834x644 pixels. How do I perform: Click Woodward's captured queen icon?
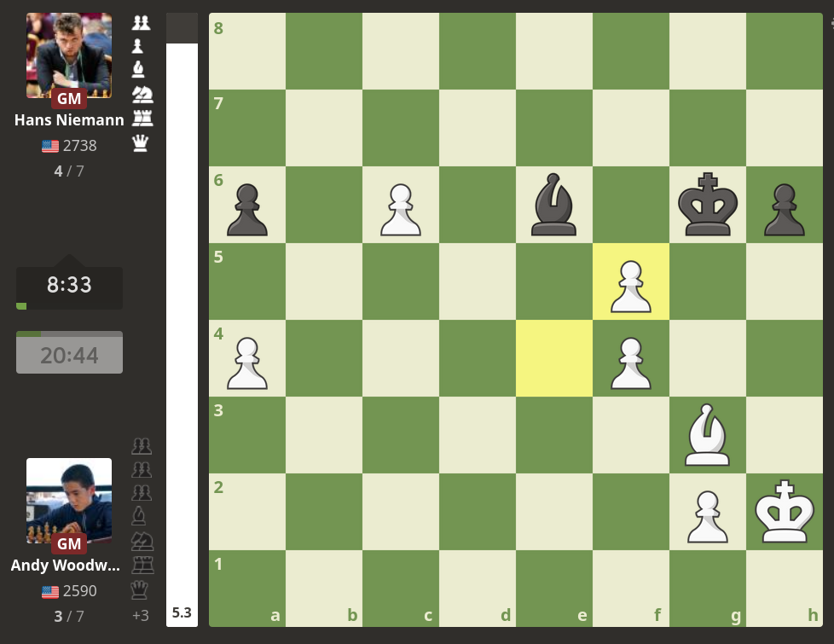point(139,589)
